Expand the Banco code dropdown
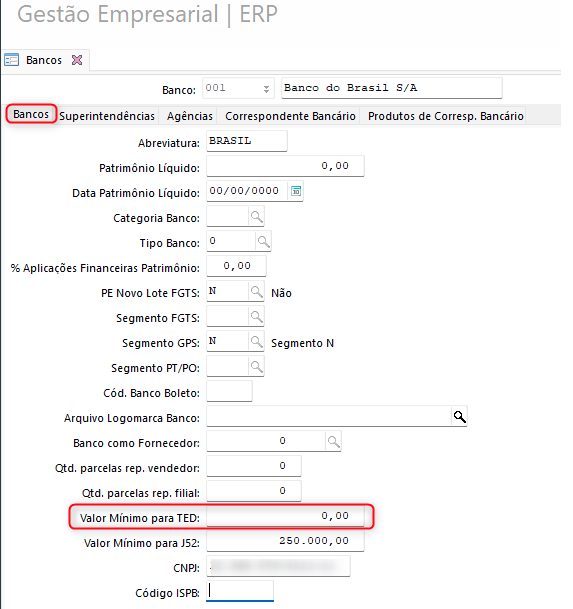Viewport: 573px width, 609px height. coord(266,89)
